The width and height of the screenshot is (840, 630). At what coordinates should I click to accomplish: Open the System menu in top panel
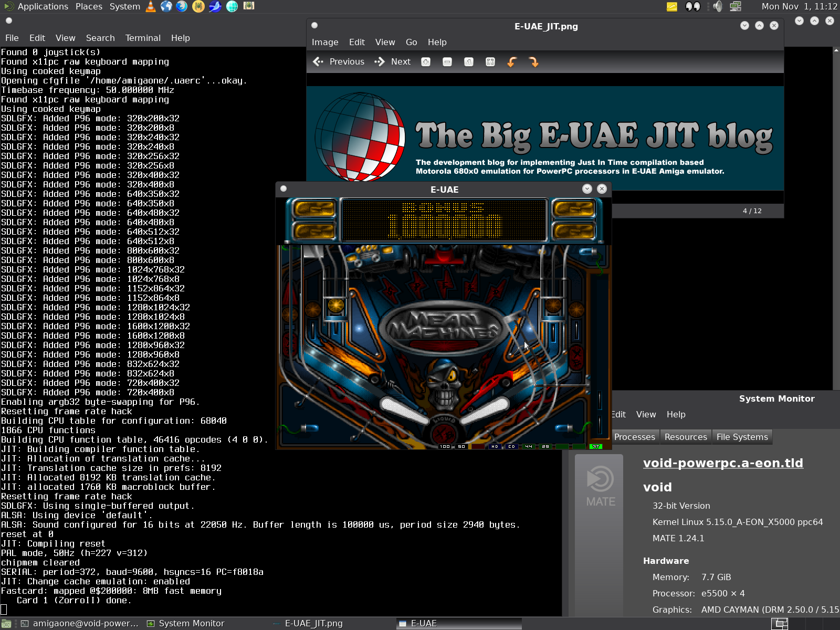[125, 6]
